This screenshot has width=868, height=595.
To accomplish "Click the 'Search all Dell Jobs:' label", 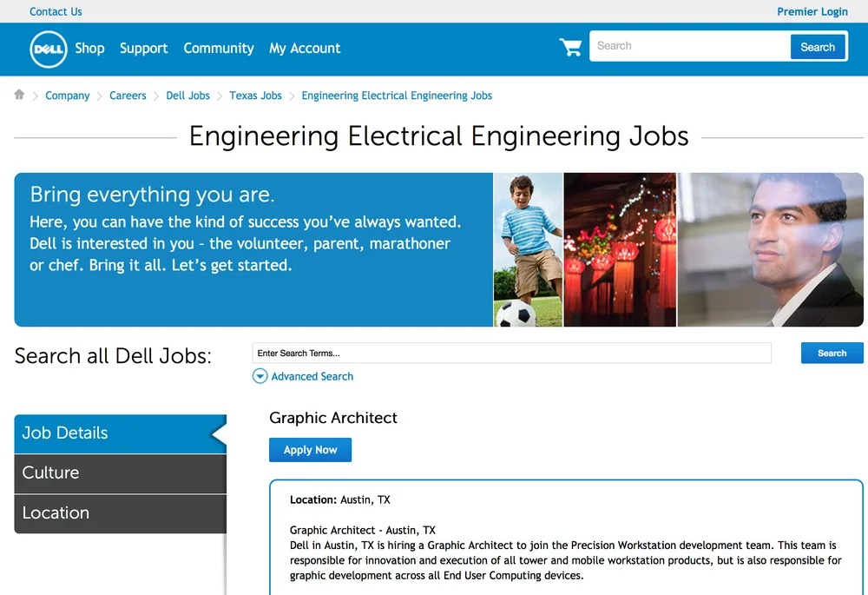I will [113, 355].
